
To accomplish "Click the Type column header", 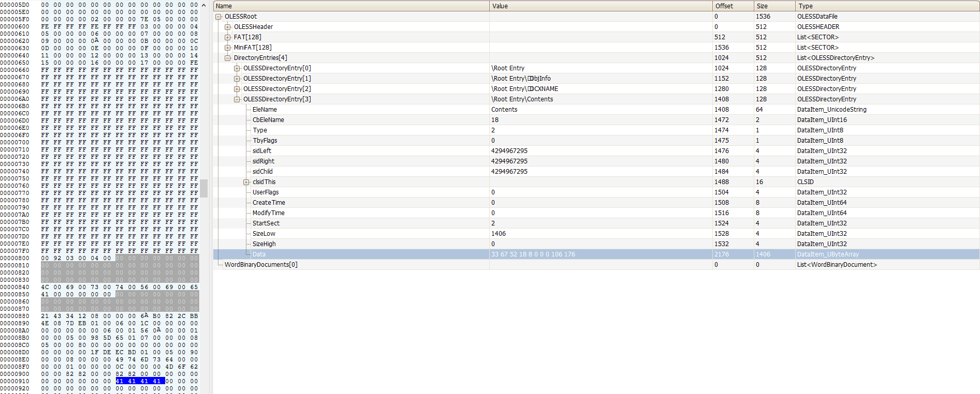I will [x=887, y=6].
